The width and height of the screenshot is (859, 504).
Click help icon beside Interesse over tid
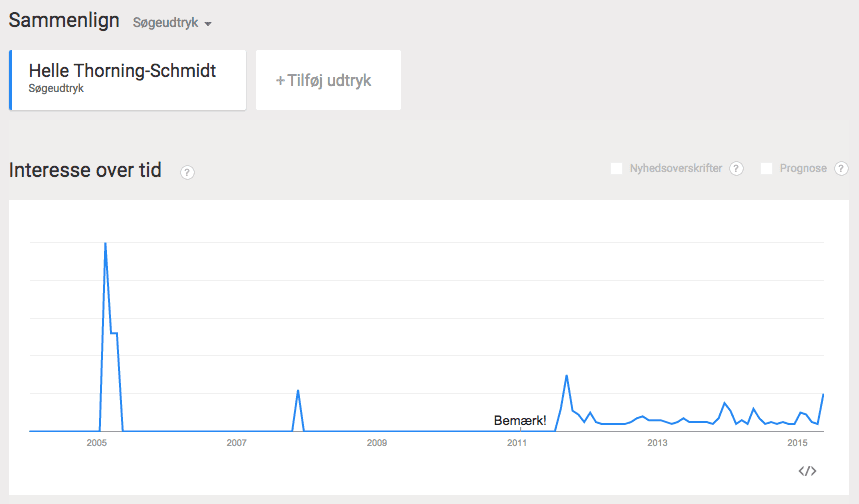pyautogui.click(x=187, y=172)
